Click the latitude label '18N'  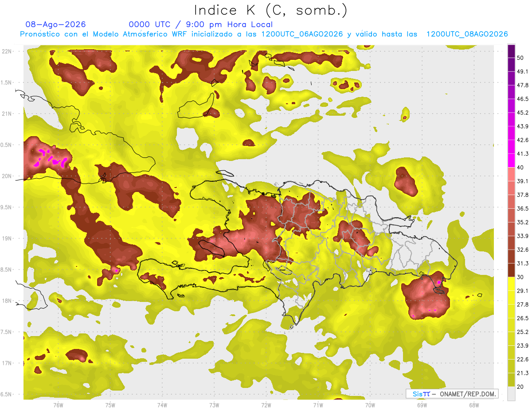point(7,301)
